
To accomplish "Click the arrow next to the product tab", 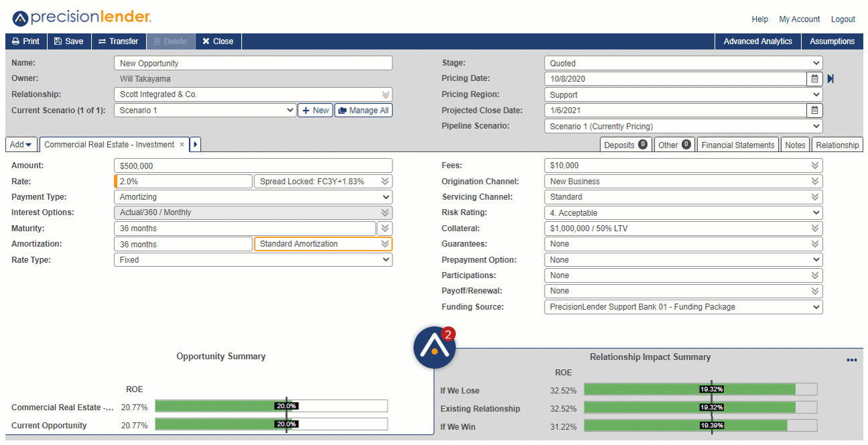I will click(196, 145).
